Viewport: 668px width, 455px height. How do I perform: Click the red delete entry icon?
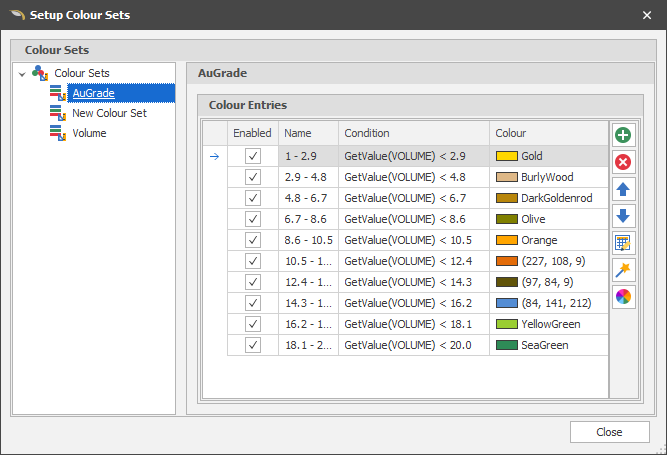(x=623, y=163)
